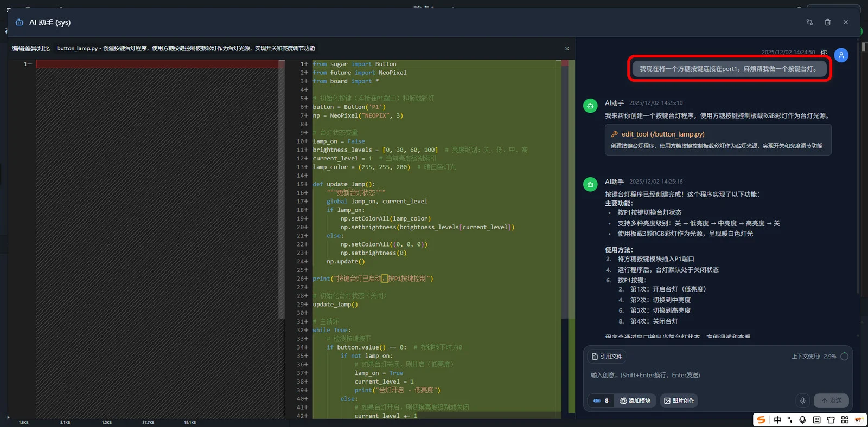Close the AI assistant panel
The image size is (868, 427).
[x=845, y=22]
